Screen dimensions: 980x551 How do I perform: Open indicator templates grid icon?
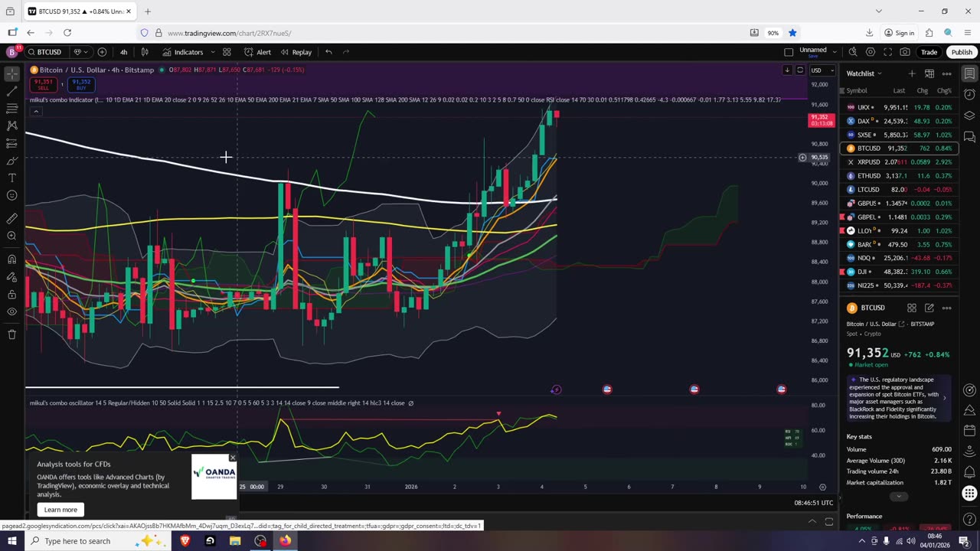227,52
